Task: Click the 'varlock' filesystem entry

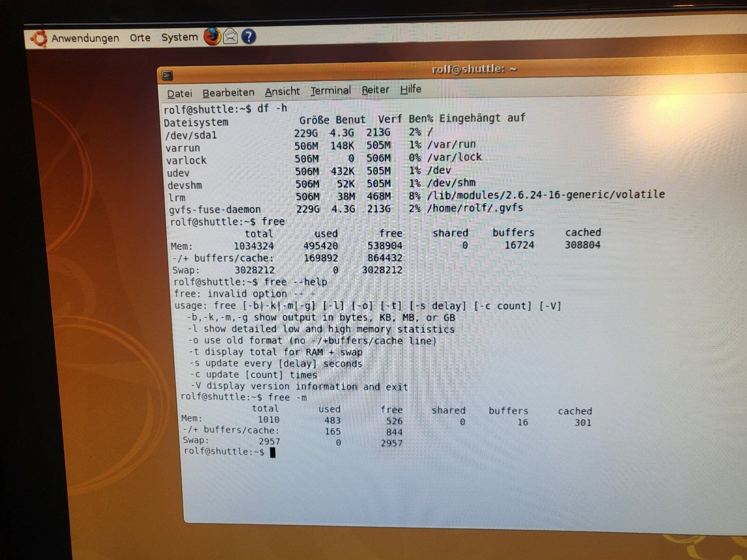Action: (x=186, y=161)
